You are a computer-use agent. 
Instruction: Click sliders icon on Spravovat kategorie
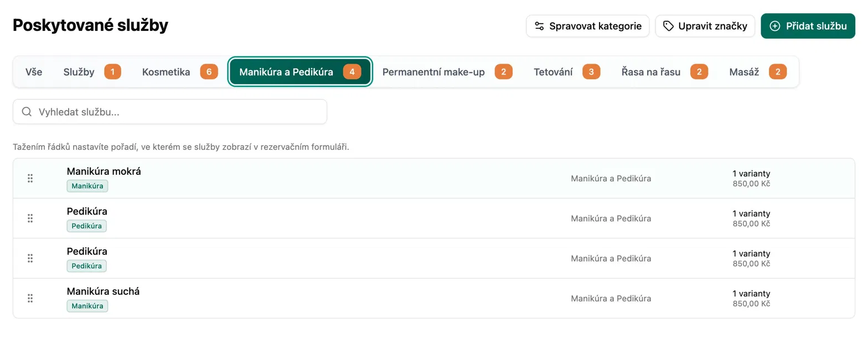539,26
